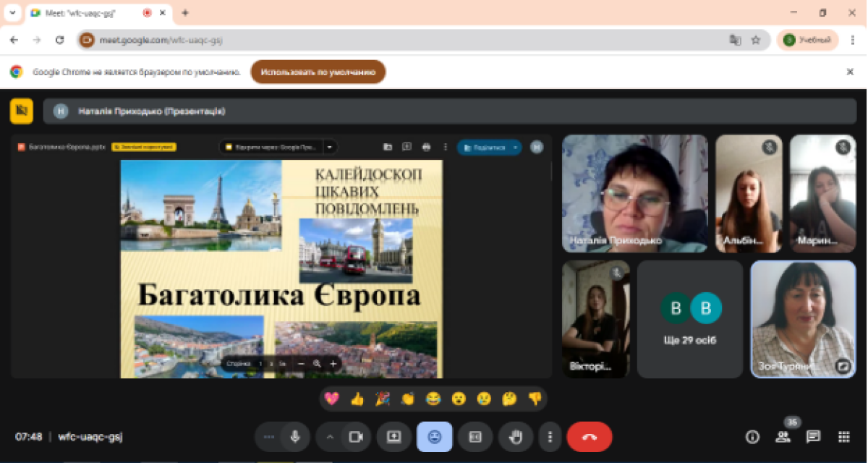The width and height of the screenshot is (868, 463).
Task: Toggle closed captions button
Action: point(475,437)
